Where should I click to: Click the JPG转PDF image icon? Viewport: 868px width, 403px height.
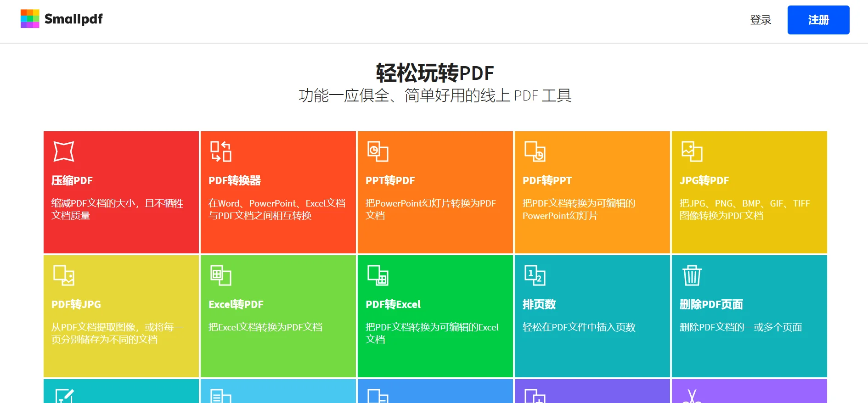(692, 151)
